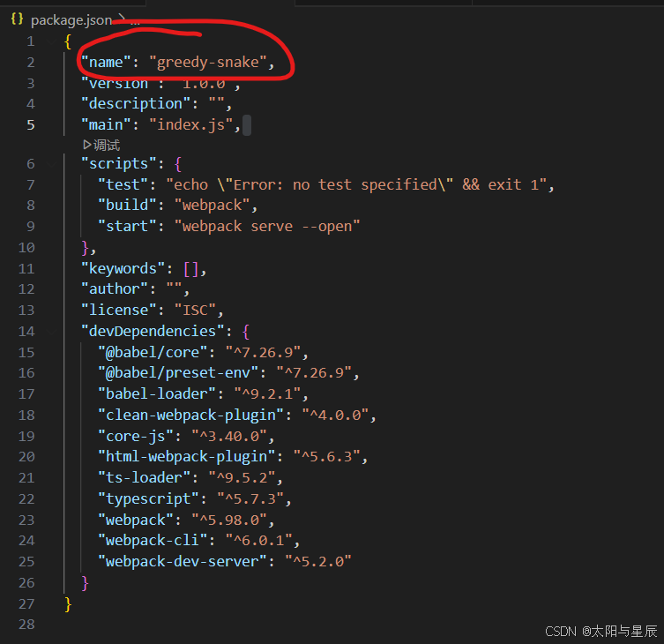
Task: Click the "clean-webpack-plugin" dependency key
Action: 190,416
